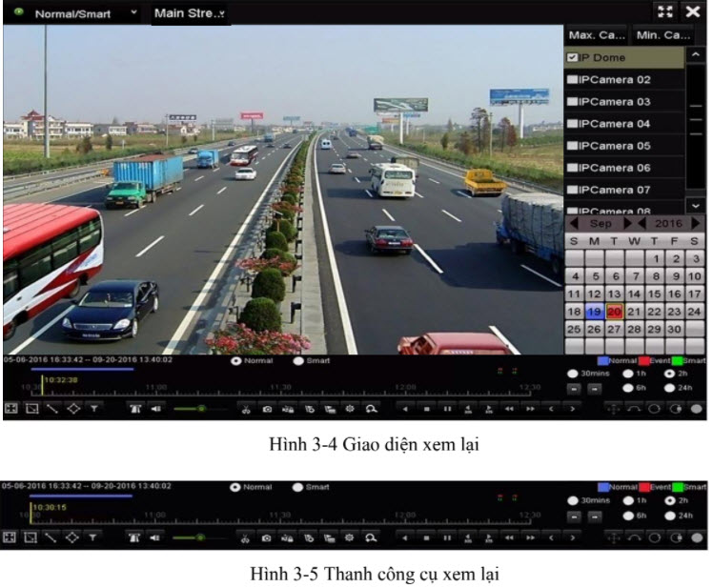Image resolution: width=713 pixels, height=588 pixels.
Task: Click the Max. Camera tab button
Action: pos(596,35)
